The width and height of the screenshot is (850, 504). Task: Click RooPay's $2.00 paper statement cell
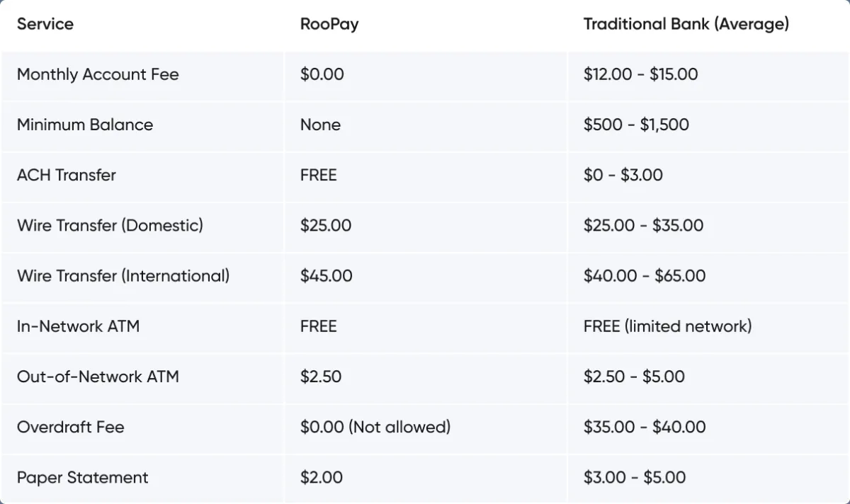point(322,477)
